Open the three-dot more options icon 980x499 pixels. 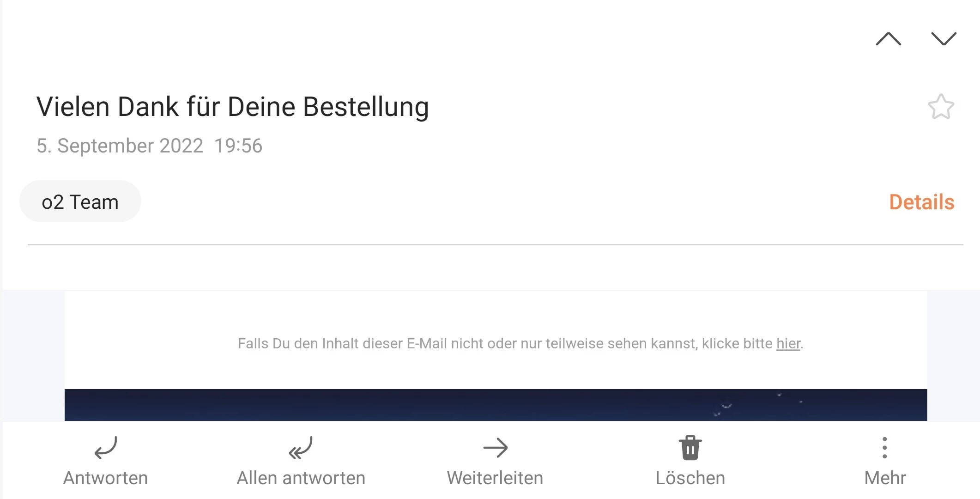tap(884, 448)
